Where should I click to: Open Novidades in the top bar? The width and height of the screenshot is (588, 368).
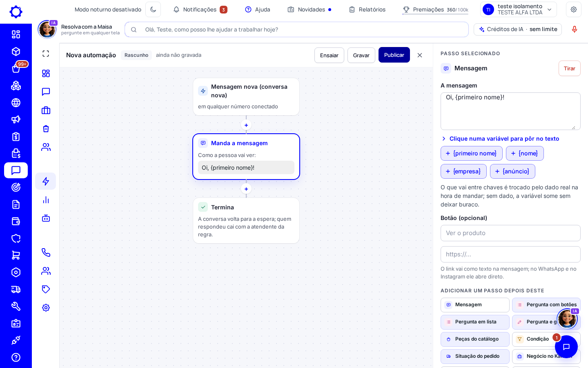(x=309, y=9)
